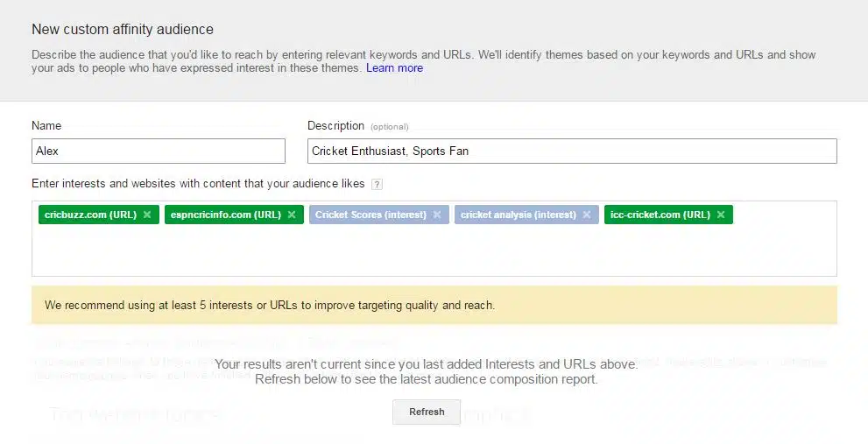Image resolution: width=868 pixels, height=444 pixels.
Task: Select the Cricket Scores (interest) tag label
Action: pos(370,215)
